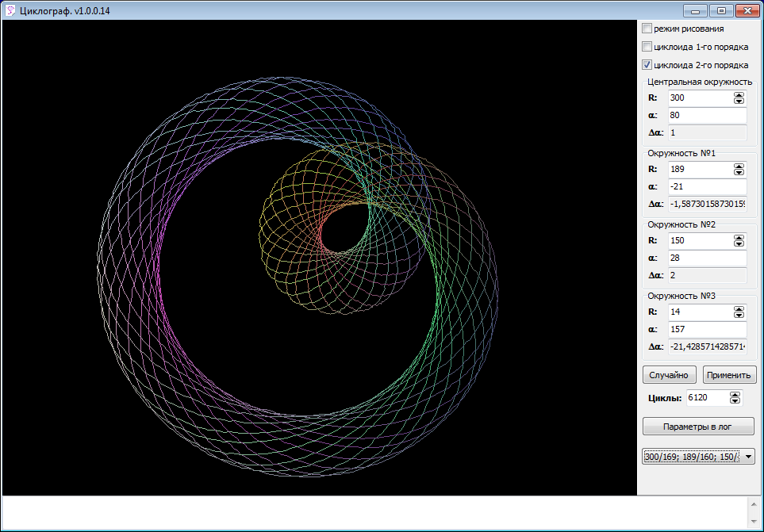The width and height of the screenshot is (764, 532).
Task: Increase Окружность №2 R with up arrow
Action: [x=739, y=238]
